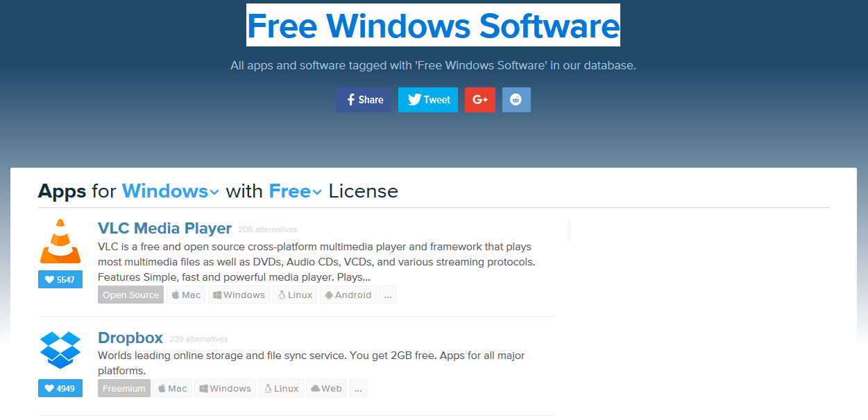This screenshot has height=420, width=868.
Task: View VLC's 205 alternatives
Action: tap(268, 229)
